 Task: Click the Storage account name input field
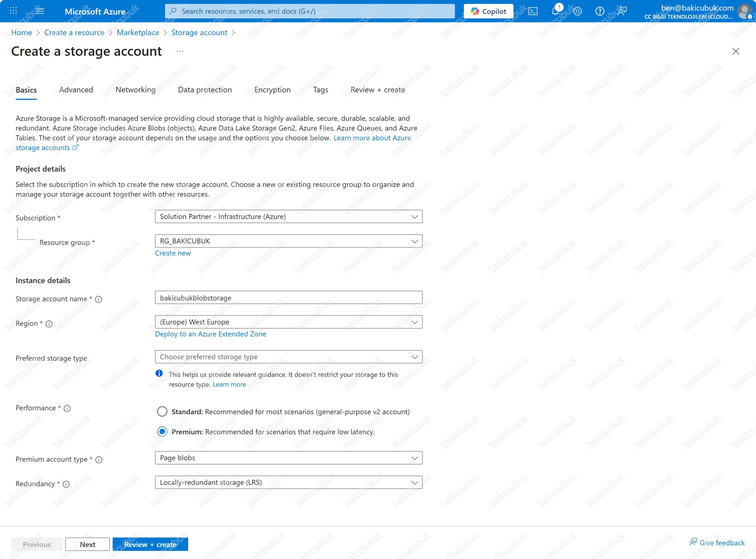click(x=289, y=298)
